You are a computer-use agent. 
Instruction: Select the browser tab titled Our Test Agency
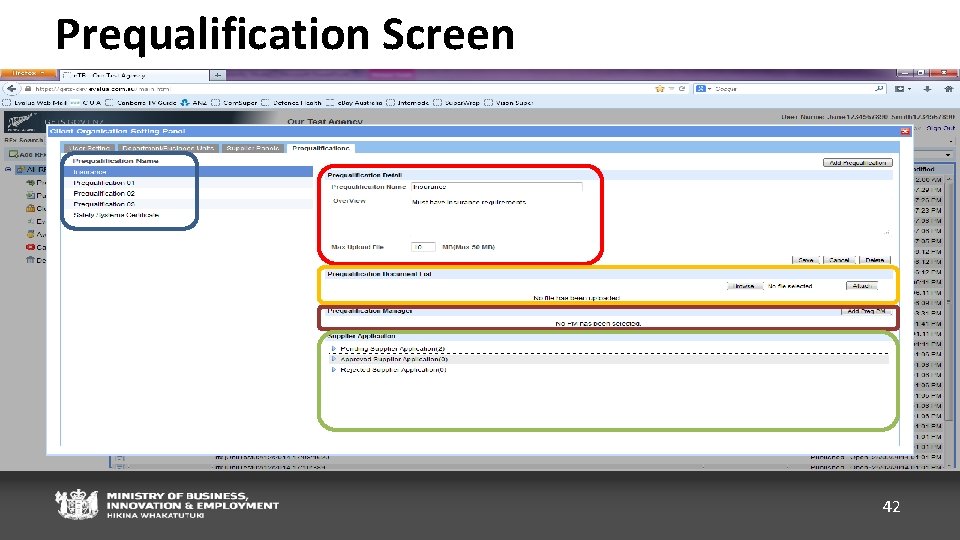coord(135,75)
